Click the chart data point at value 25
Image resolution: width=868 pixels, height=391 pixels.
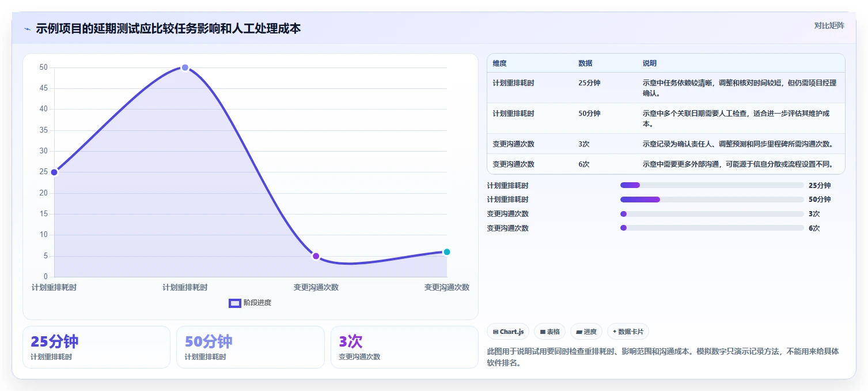[x=54, y=172]
